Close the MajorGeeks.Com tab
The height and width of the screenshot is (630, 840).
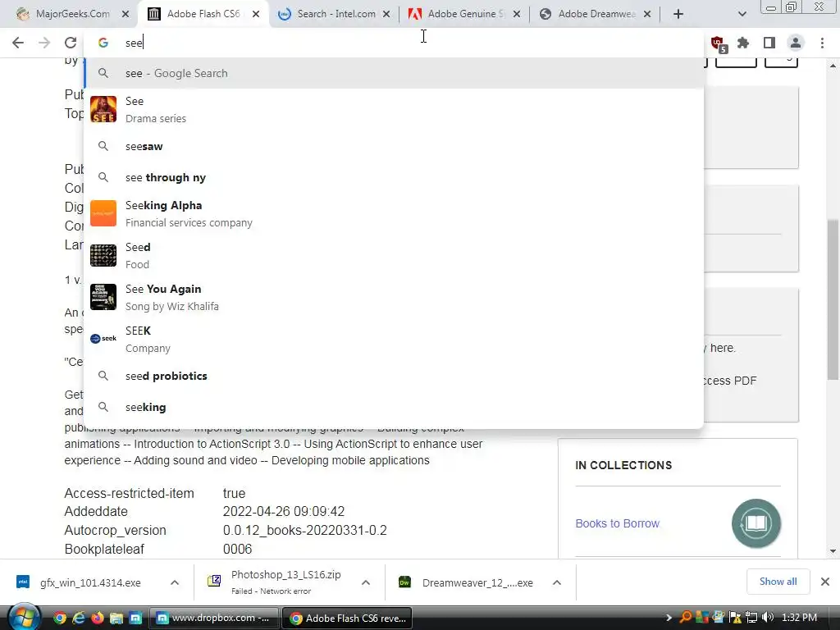click(126, 14)
